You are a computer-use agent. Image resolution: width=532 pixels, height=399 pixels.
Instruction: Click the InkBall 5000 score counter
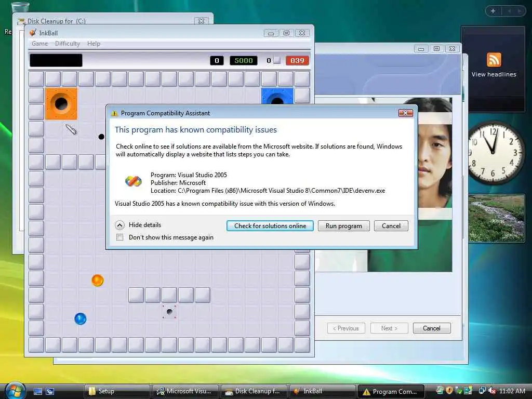244,60
